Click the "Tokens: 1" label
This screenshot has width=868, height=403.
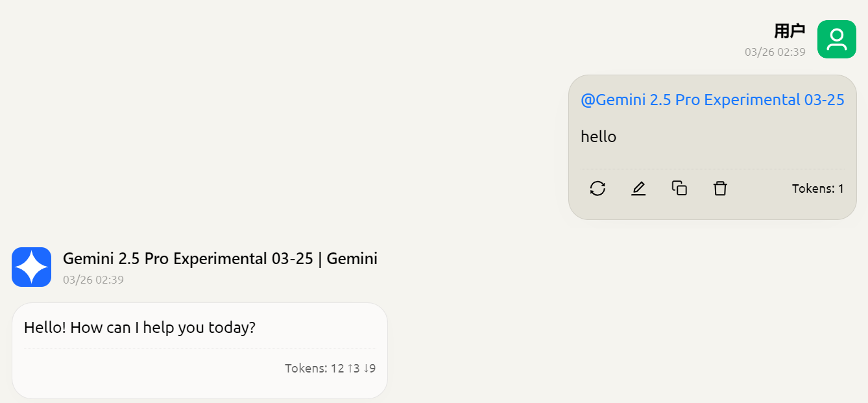click(817, 189)
